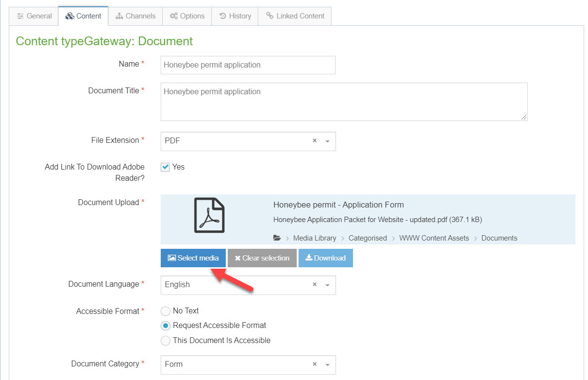Open the Content tab
This screenshot has height=380, width=588.
click(x=83, y=16)
